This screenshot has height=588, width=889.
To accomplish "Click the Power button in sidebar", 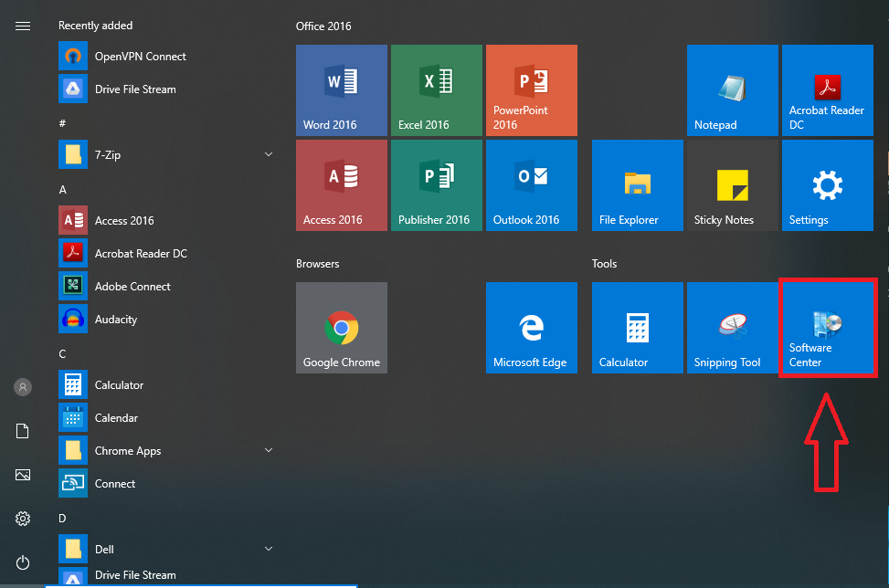I will pos(23,562).
